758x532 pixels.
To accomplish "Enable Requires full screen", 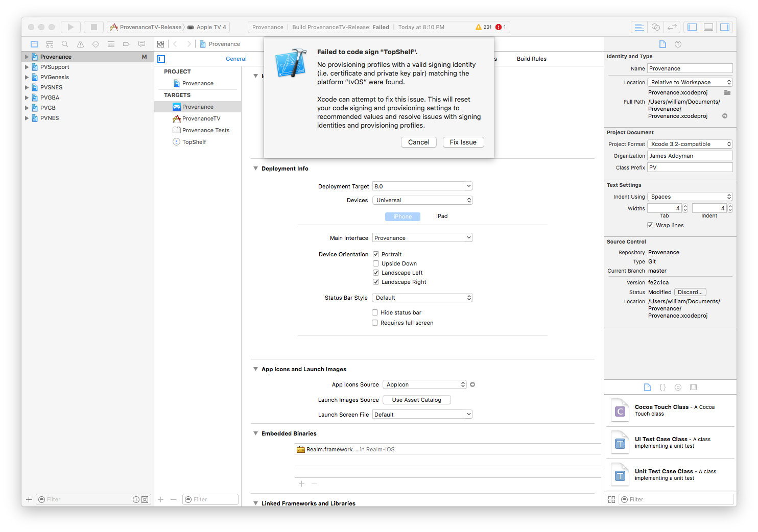I will pos(375,323).
